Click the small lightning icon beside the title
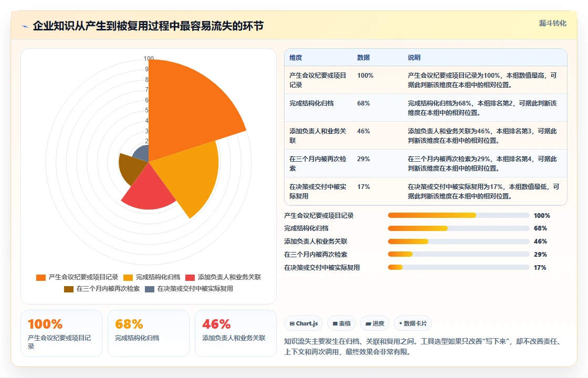 pos(25,26)
